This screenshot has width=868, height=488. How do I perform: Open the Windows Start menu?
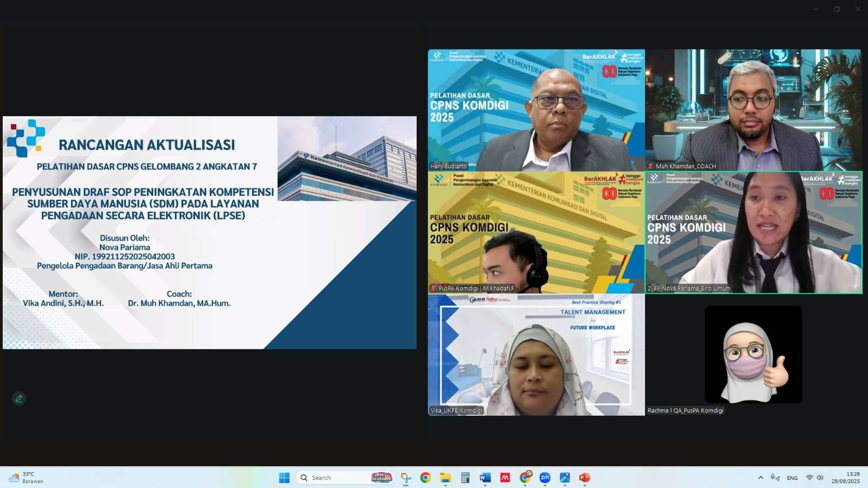[284, 478]
